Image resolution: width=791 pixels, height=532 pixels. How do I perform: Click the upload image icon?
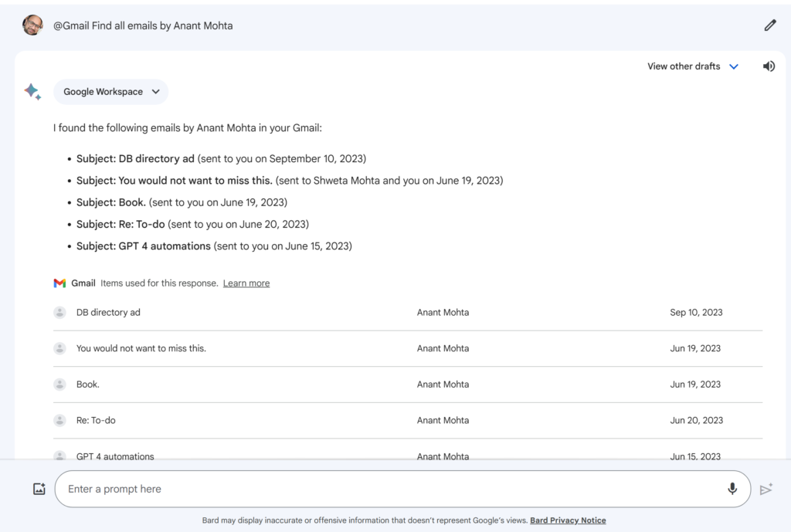pos(39,489)
